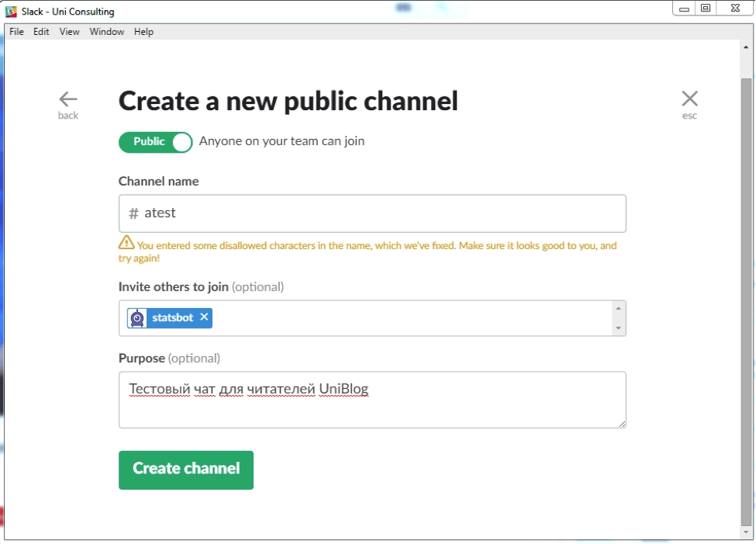Click the esc close icon
The image size is (756, 544).
(x=689, y=100)
